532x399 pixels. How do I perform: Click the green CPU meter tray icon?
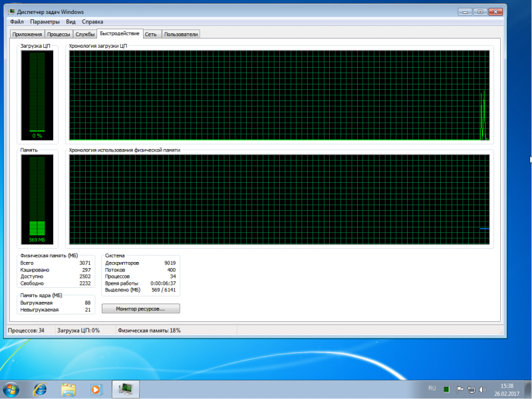tap(446, 389)
